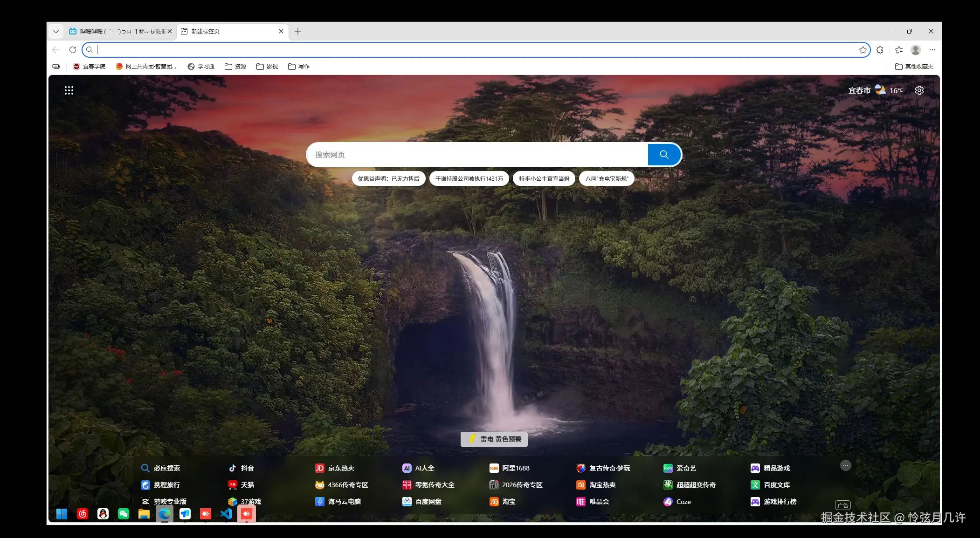Open the browser extensions icon
Viewport: 980px width, 538px height.
coord(880,50)
